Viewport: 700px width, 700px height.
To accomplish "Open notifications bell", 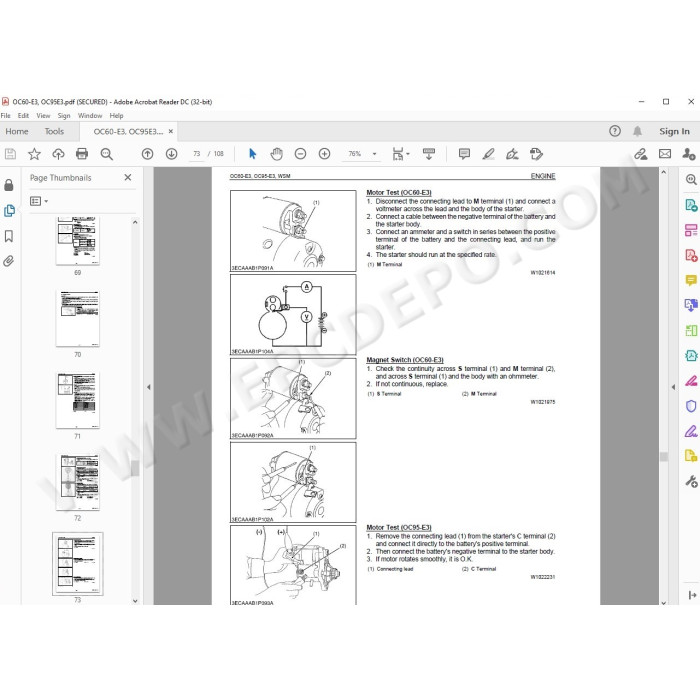I will point(638,131).
